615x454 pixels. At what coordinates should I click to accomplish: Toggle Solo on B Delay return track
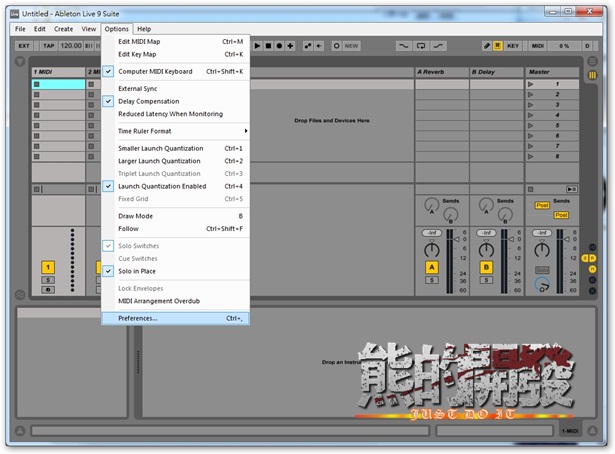point(486,280)
